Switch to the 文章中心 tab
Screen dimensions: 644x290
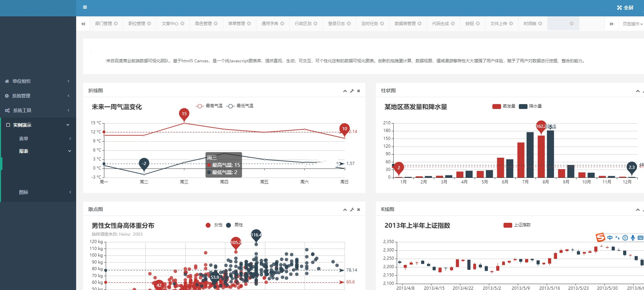click(x=170, y=24)
